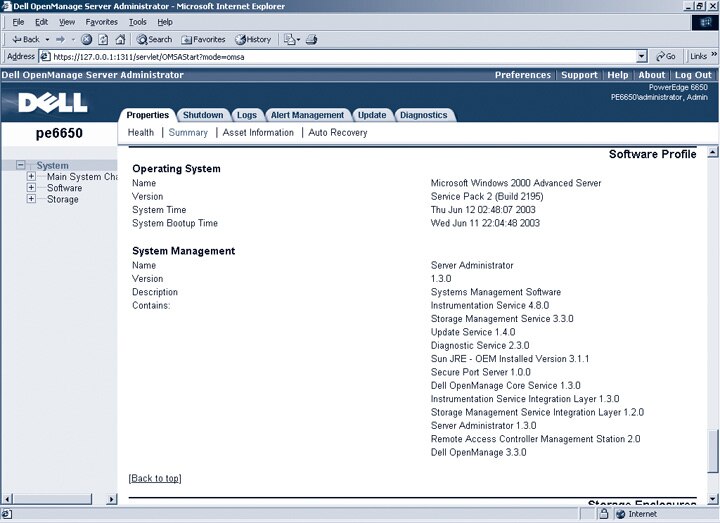Image resolution: width=720 pixels, height=523 pixels.
Task: Open the Help menu in menu bar
Action: [165, 22]
